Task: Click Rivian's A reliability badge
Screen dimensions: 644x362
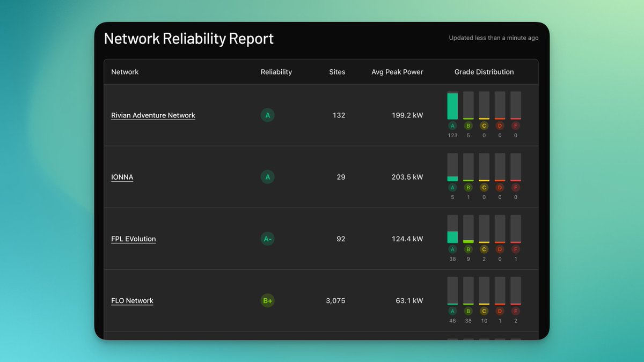Action: coord(268,115)
